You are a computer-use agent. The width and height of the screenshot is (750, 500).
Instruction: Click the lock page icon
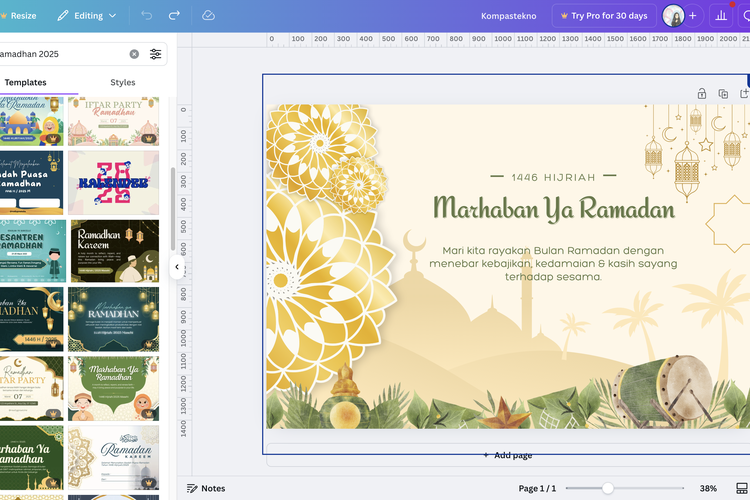[702, 94]
